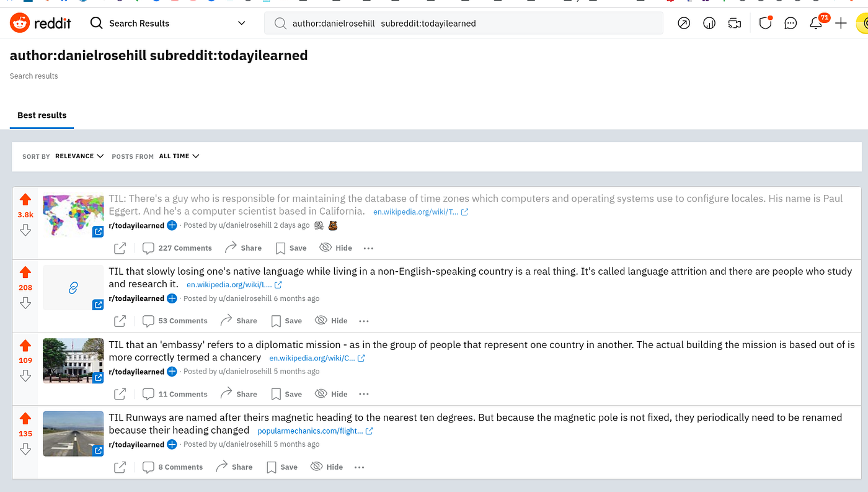Open the Reddit Live broadcast icon
This screenshot has height=492, width=868.
tap(735, 24)
